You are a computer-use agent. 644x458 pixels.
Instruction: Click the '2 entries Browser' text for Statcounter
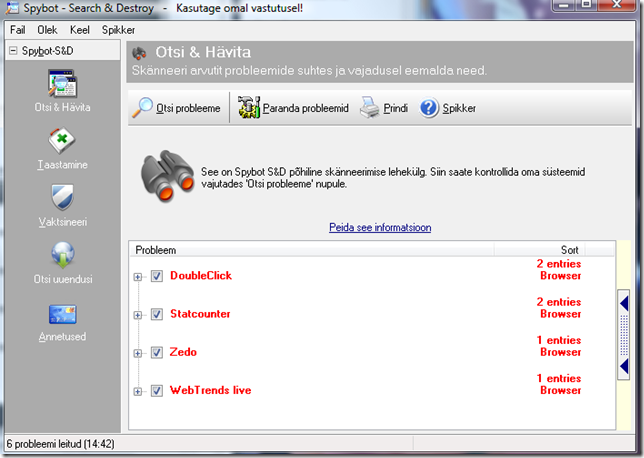(559, 308)
